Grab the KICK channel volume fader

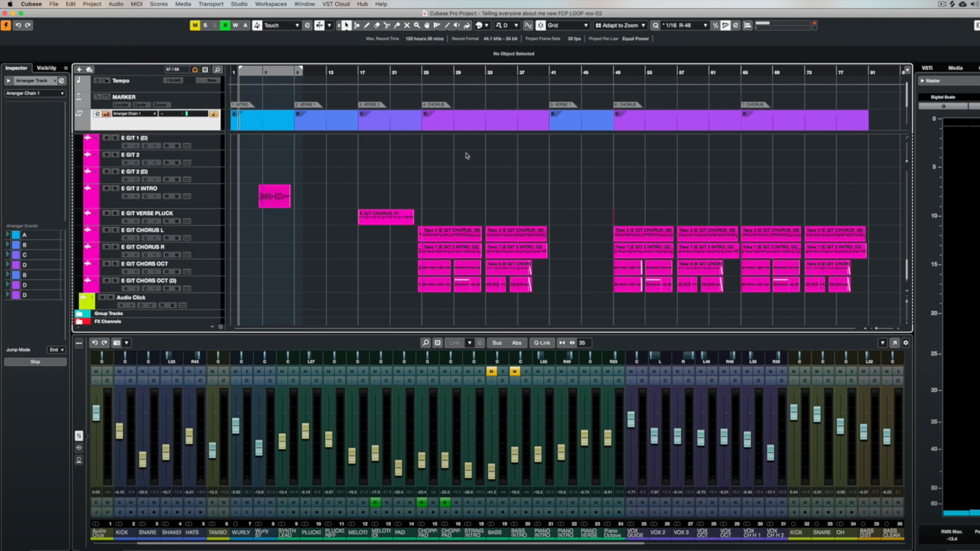tap(120, 431)
